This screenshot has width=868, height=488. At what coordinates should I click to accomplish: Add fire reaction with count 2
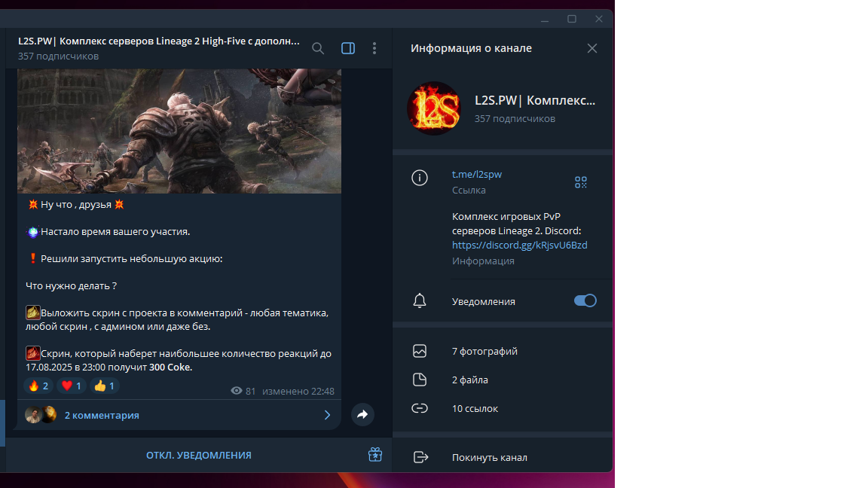pos(38,386)
